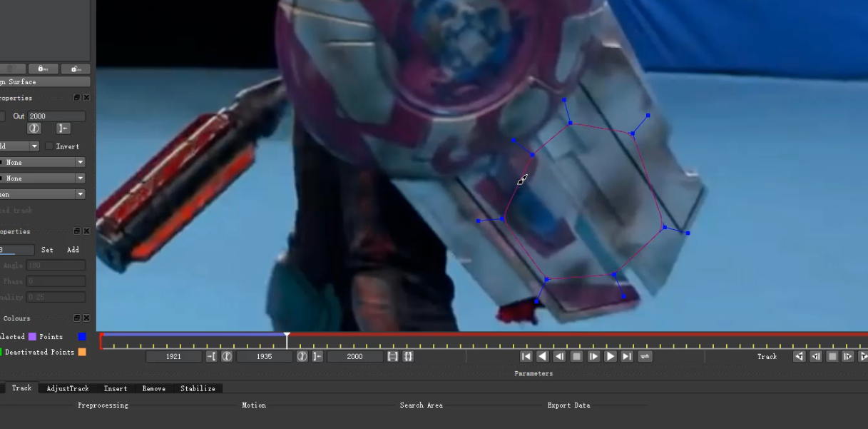Toggle the playback loop mode button
The height and width of the screenshot is (429, 868).
pyautogui.click(x=645, y=356)
